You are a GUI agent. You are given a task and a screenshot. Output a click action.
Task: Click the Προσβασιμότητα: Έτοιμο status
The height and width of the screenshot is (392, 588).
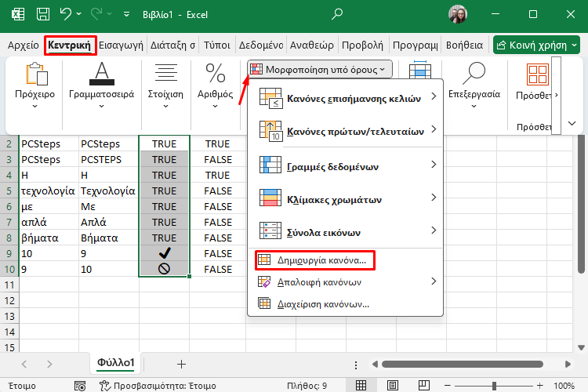[x=158, y=386]
